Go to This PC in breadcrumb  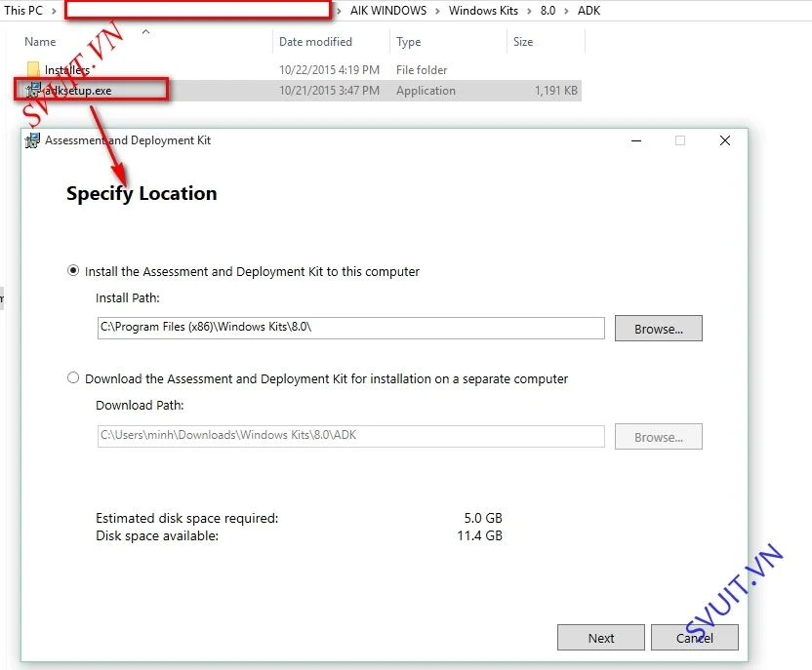pyautogui.click(x=23, y=11)
